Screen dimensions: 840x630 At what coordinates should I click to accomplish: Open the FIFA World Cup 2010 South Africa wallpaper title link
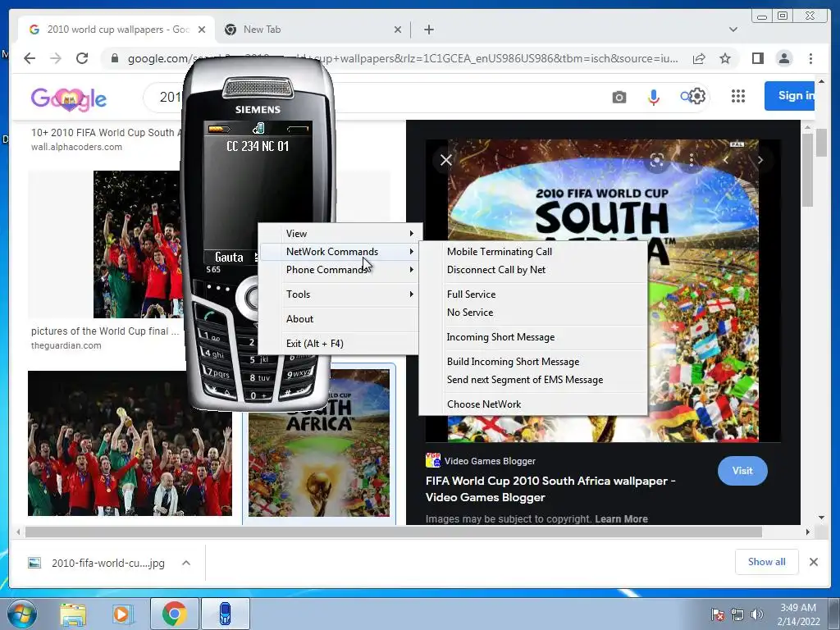pos(550,489)
